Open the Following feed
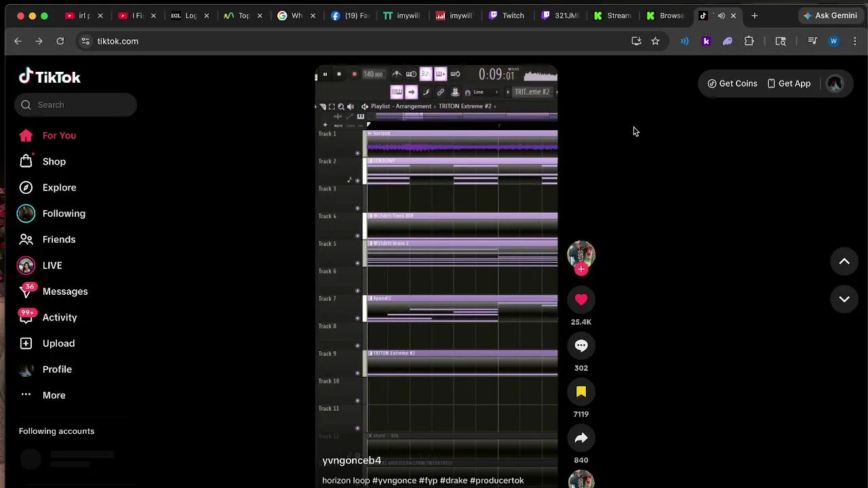 64,213
